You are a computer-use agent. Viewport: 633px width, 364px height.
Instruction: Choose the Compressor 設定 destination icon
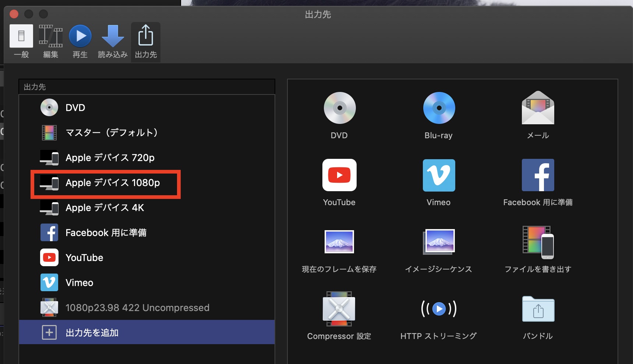click(x=339, y=309)
